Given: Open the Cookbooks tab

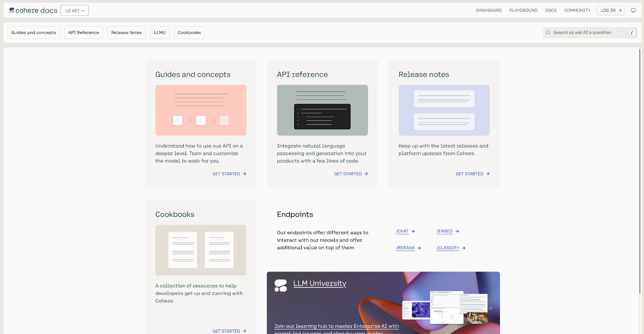Looking at the screenshot, I should pos(189,33).
